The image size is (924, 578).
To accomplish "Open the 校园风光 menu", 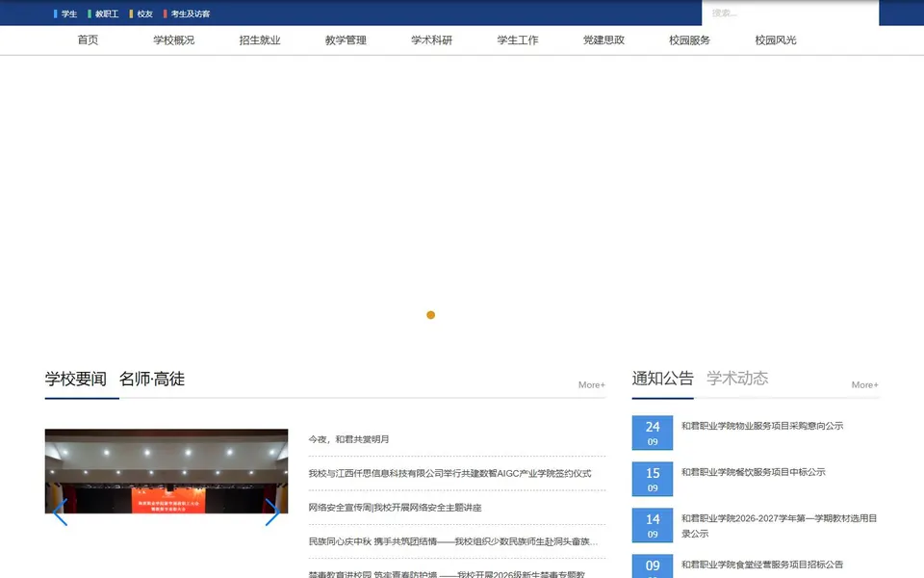I will point(776,40).
